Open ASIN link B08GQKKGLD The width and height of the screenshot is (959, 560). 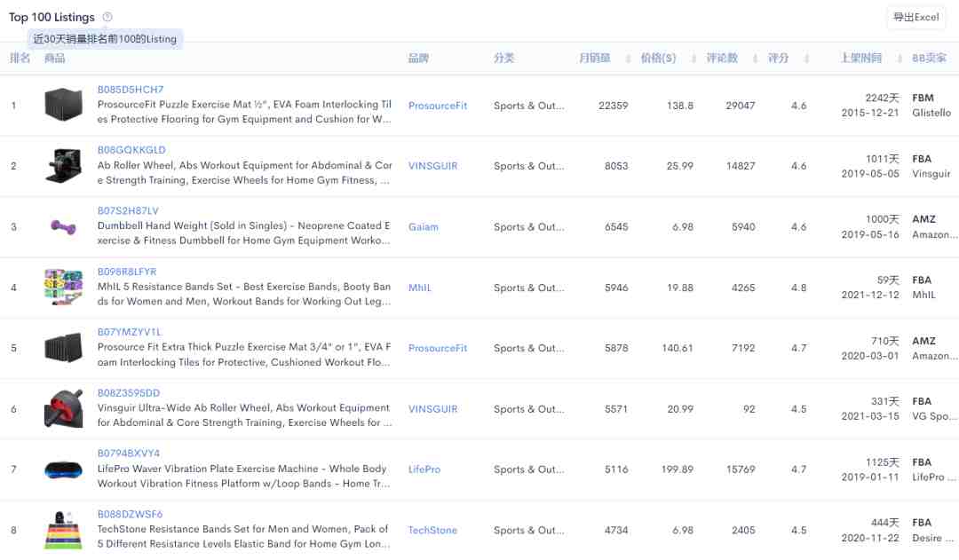tap(131, 150)
